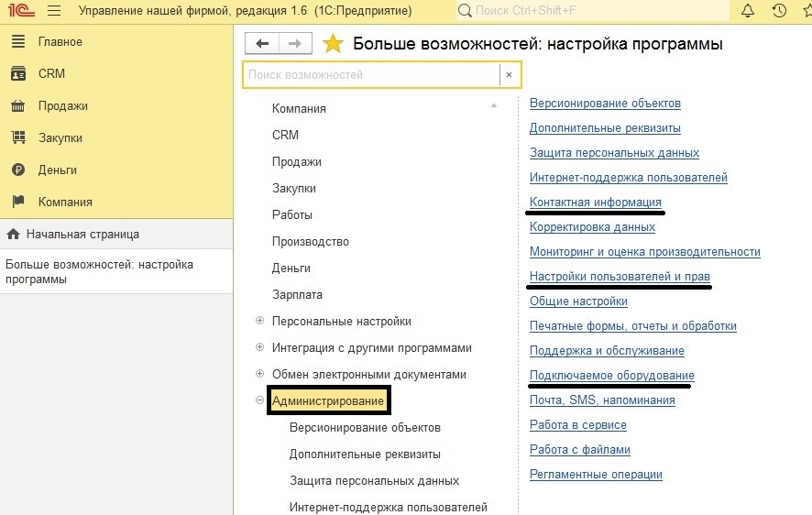Add page to favorites with star icon
Image resolution: width=812 pixels, height=515 pixels.
pos(334,44)
